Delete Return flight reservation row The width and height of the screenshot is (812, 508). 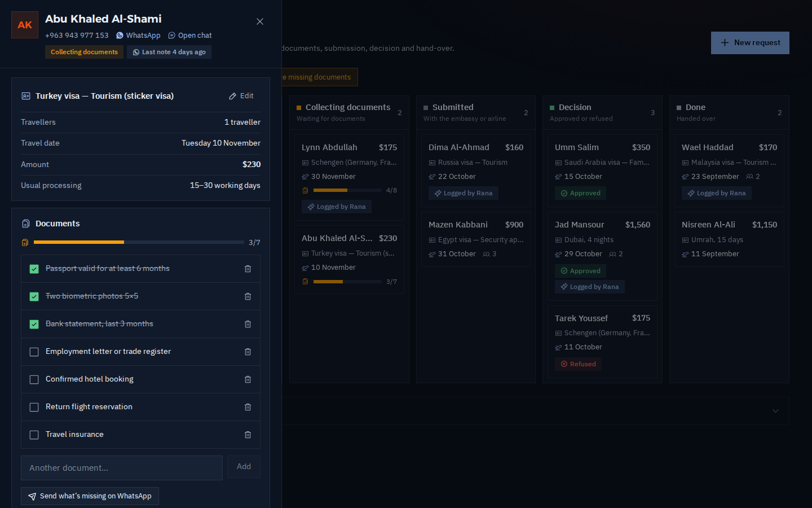click(248, 408)
